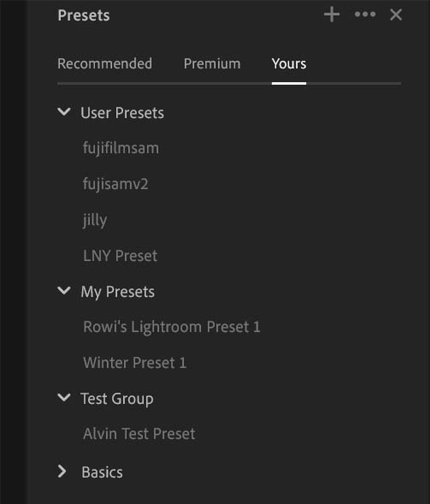The height and width of the screenshot is (504, 430).
Task: Close the Presets panel
Action: point(396,15)
